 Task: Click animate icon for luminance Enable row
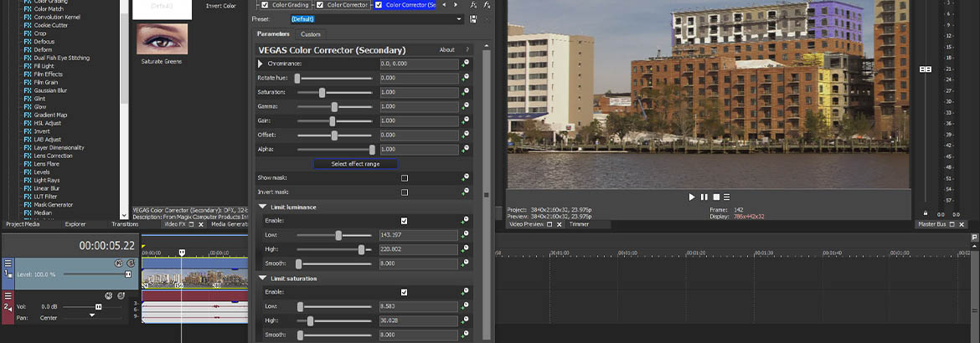pos(465,221)
